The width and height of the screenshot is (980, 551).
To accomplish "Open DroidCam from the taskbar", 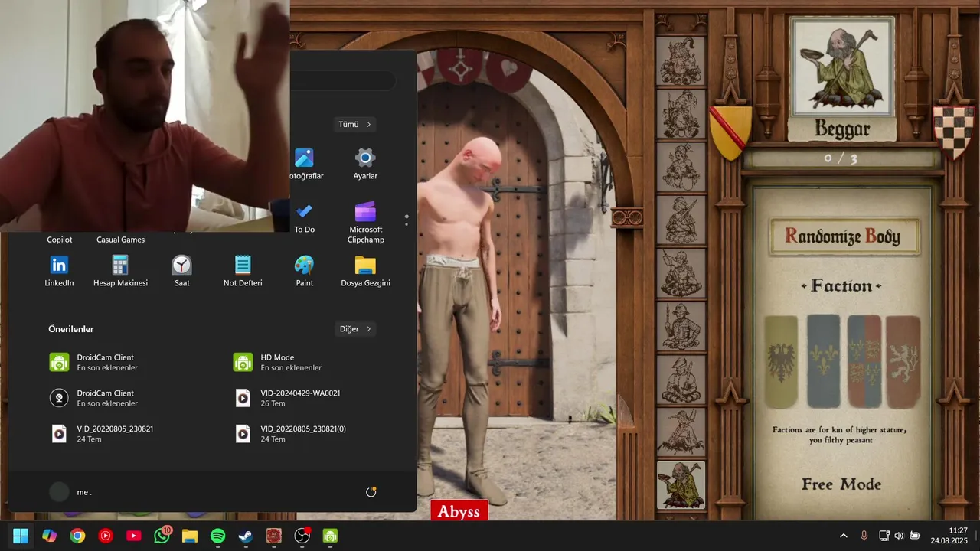I will (x=330, y=536).
